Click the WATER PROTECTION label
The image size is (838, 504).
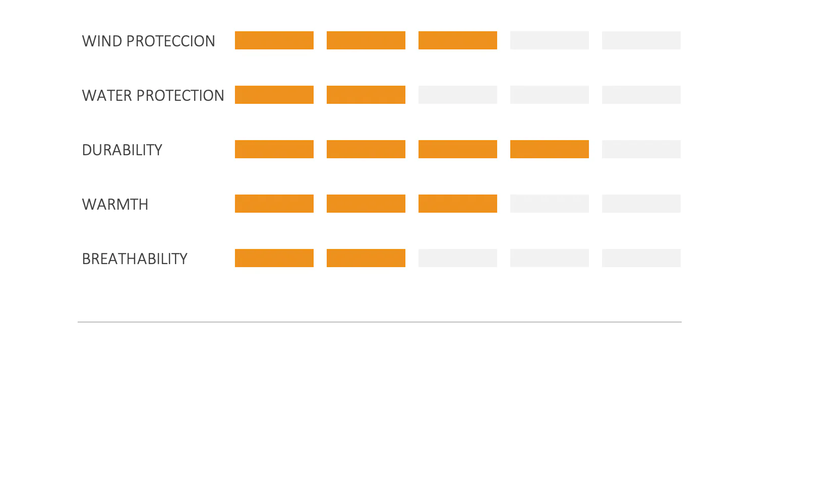point(153,95)
